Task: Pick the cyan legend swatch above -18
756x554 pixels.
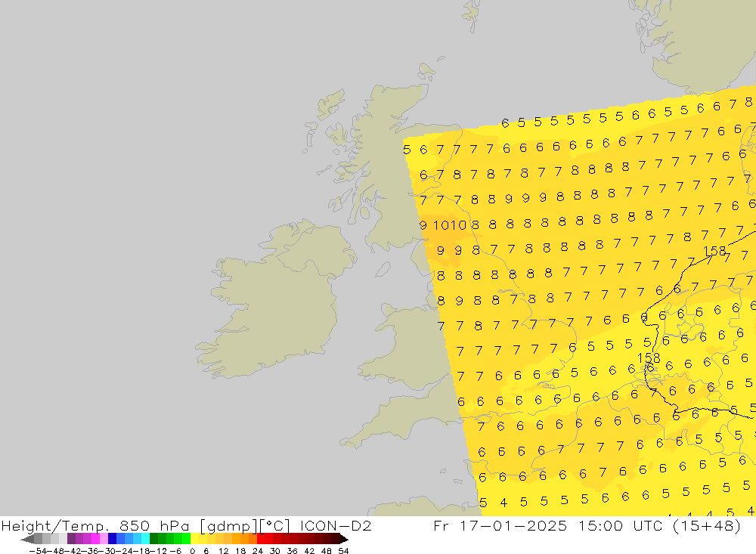Action: (x=146, y=539)
